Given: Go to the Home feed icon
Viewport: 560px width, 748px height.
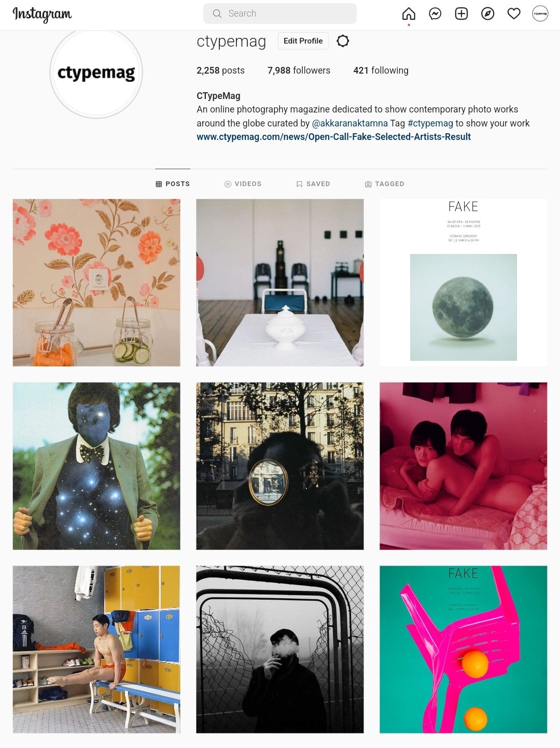Looking at the screenshot, I should click(x=409, y=14).
